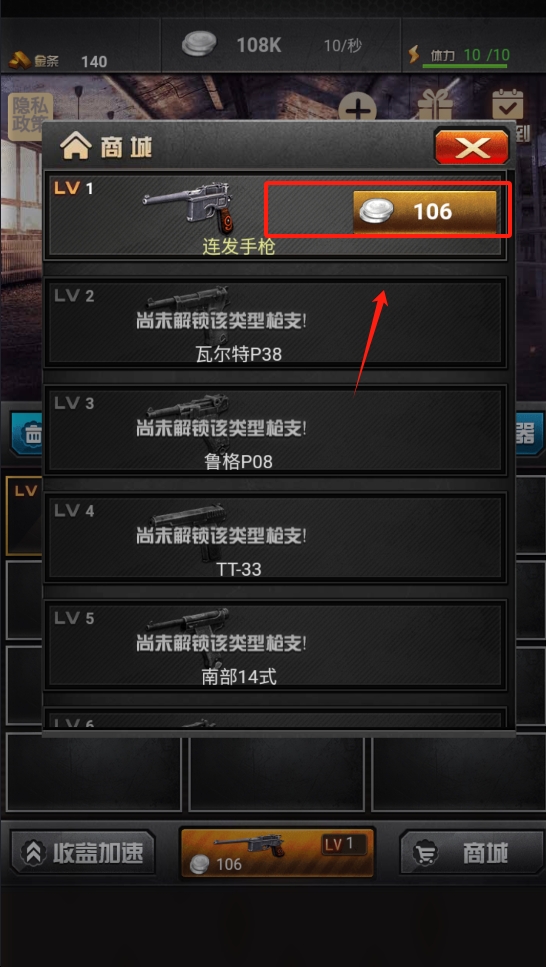Tap the silver coin stack icon
The image size is (546, 967).
pyautogui.click(x=201, y=45)
